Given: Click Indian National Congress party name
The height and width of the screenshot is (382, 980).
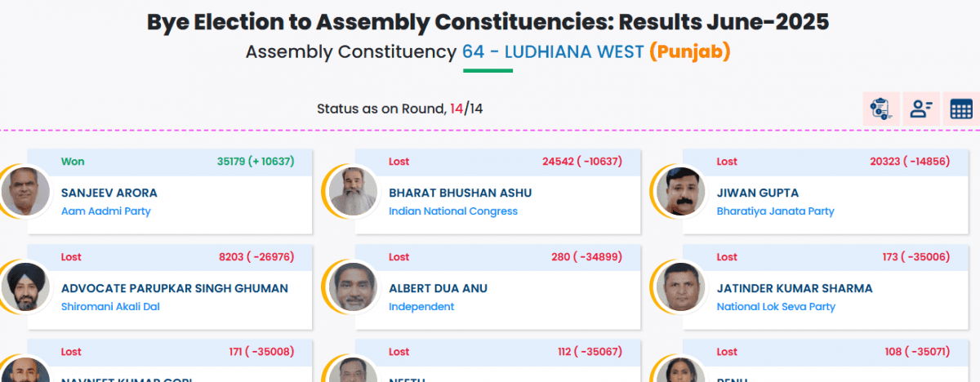Looking at the screenshot, I should [453, 211].
